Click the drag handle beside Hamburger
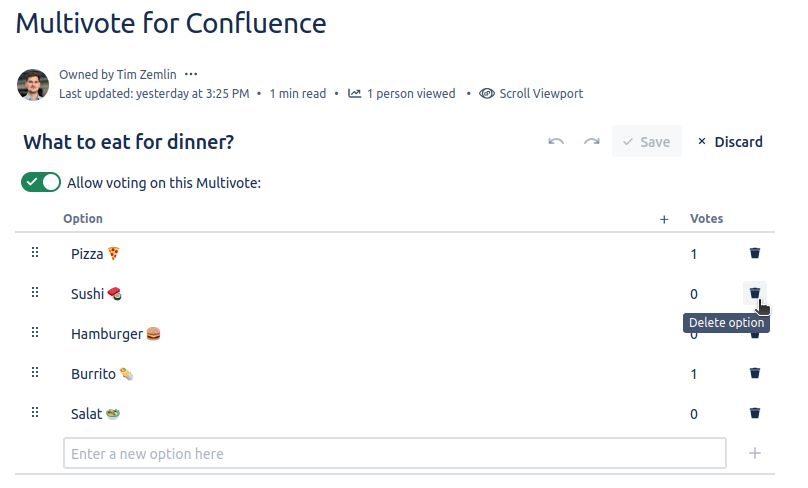The image size is (808, 488). click(35, 333)
